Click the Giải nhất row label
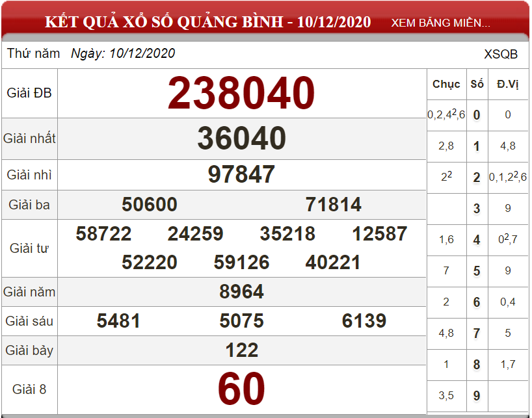 point(29,138)
